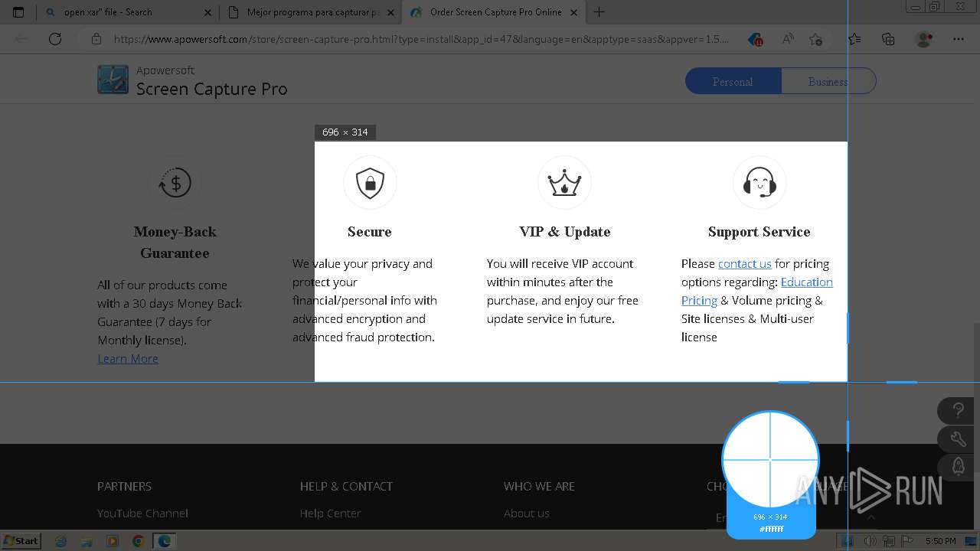
Task: Refresh the page with the reload icon
Action: (x=55, y=39)
